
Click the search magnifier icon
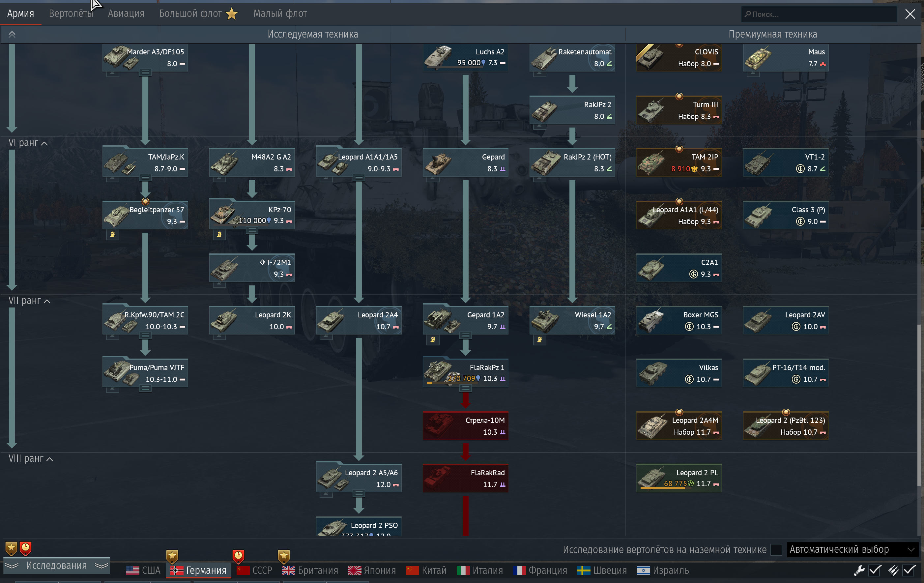click(747, 14)
